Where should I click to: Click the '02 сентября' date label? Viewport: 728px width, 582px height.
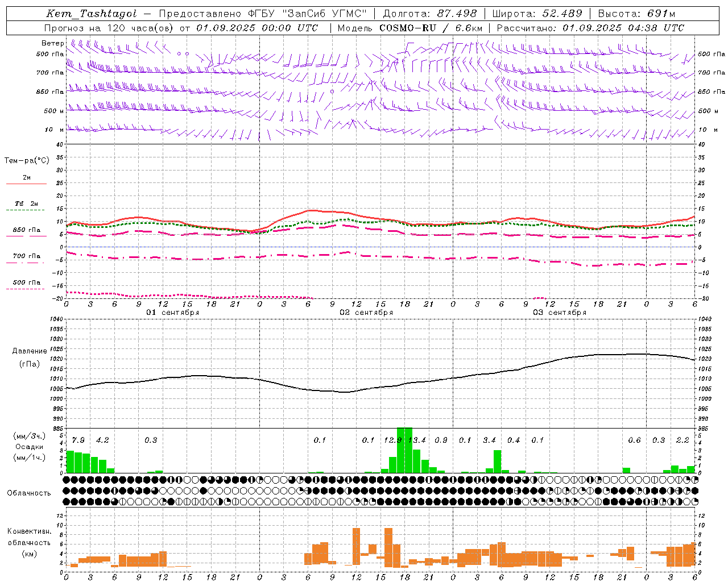click(x=366, y=313)
